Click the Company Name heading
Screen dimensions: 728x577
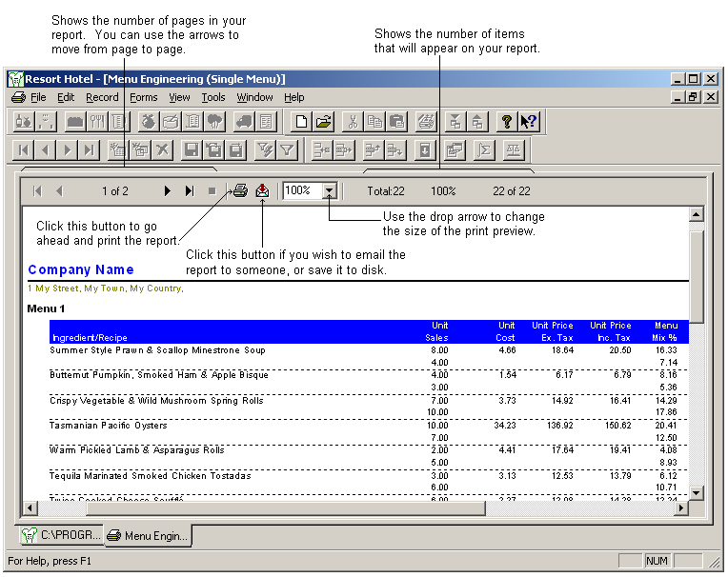(81, 269)
